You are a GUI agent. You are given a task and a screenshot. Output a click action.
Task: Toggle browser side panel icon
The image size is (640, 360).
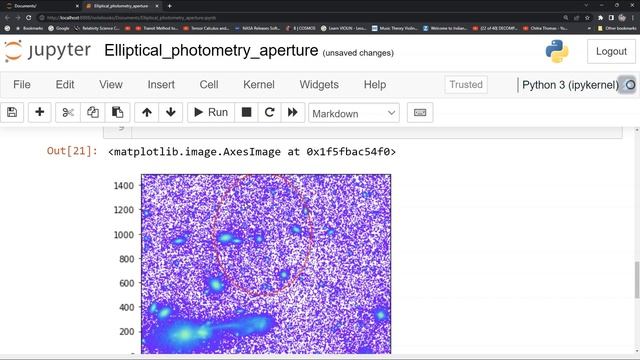[611, 18]
